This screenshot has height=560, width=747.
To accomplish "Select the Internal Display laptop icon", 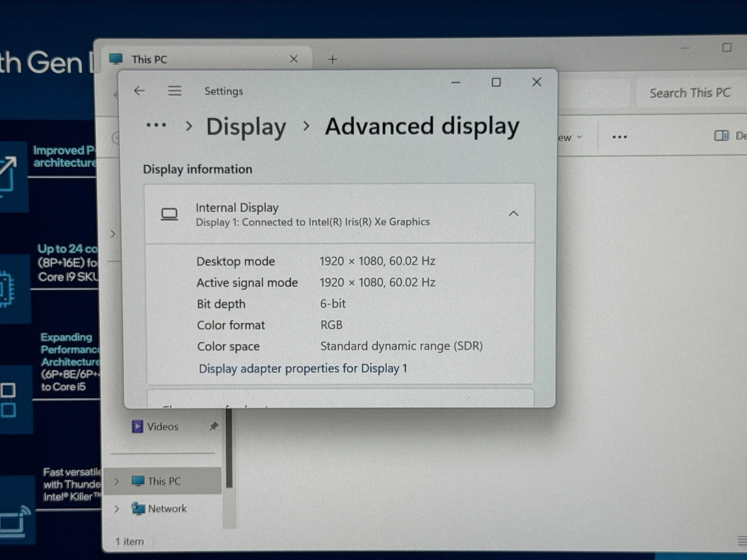I will pyautogui.click(x=169, y=214).
